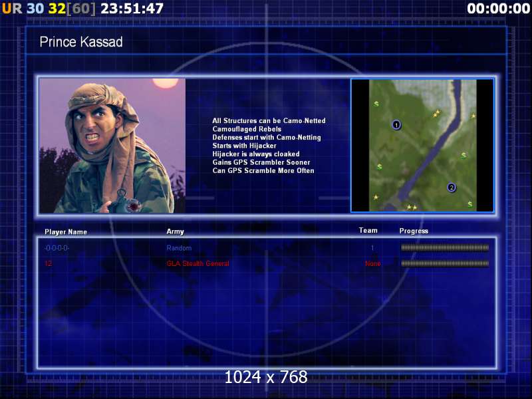Click the Team column header

coord(368,230)
